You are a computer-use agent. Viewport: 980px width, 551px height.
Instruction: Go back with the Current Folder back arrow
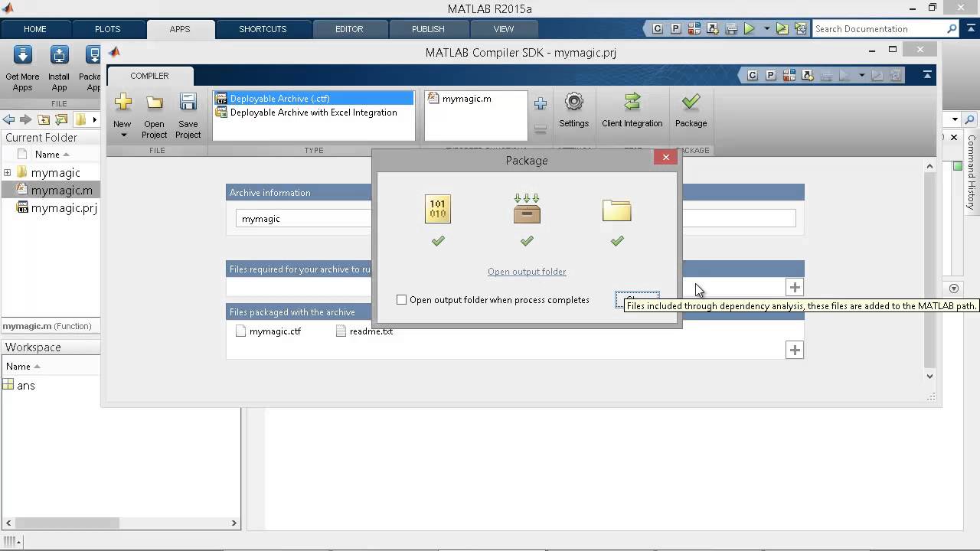8,119
